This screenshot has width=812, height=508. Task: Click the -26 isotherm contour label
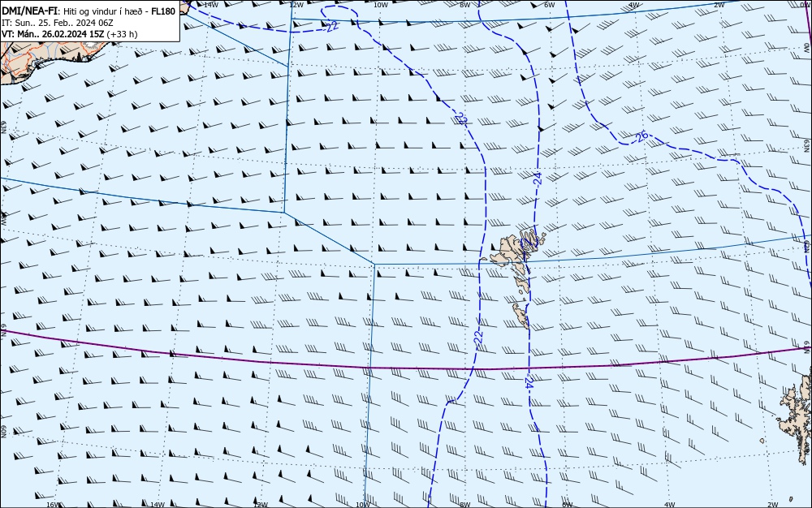pos(641,137)
